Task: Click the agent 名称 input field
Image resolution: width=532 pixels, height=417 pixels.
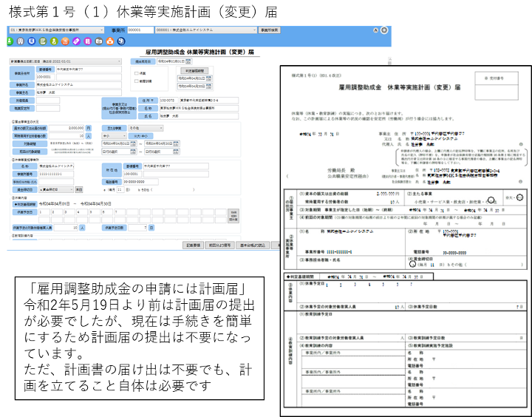Action: [199, 109]
